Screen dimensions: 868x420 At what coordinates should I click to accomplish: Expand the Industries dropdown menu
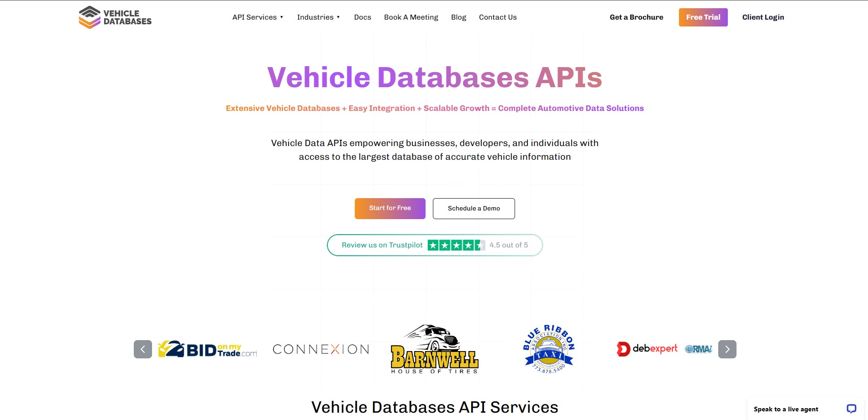(318, 17)
